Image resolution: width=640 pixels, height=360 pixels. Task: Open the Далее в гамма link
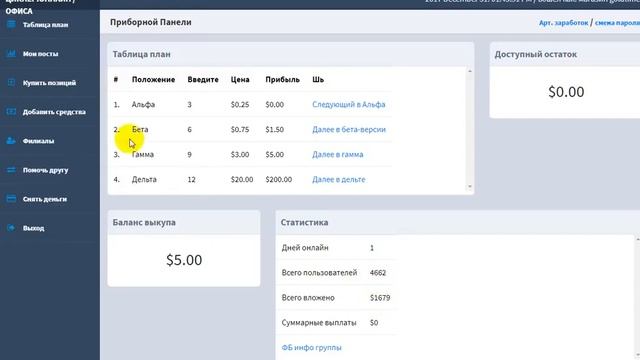click(x=338, y=154)
